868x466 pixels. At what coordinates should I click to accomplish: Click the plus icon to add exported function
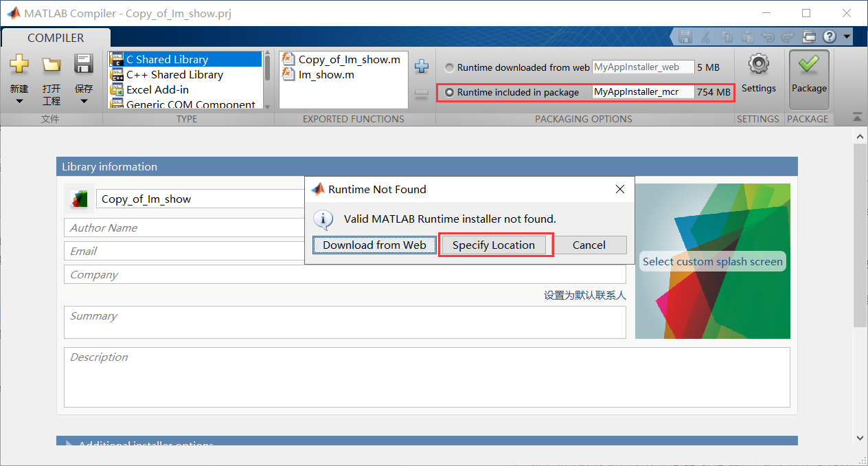coord(421,66)
